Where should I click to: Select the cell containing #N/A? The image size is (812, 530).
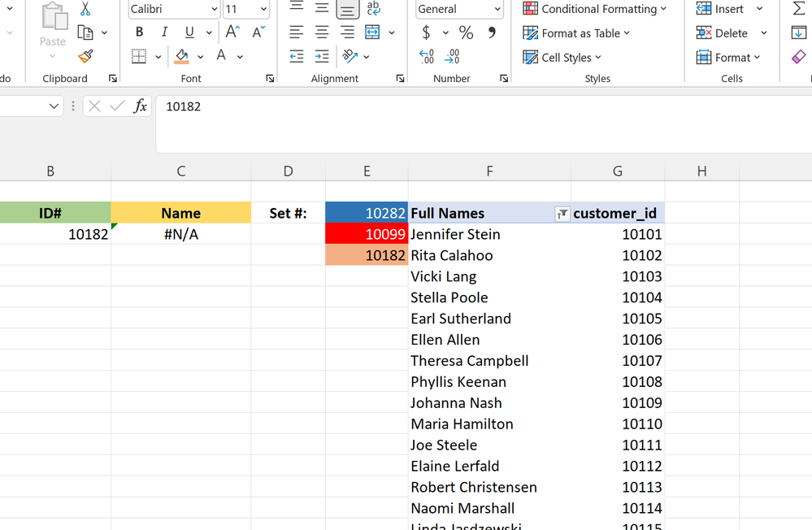point(180,234)
